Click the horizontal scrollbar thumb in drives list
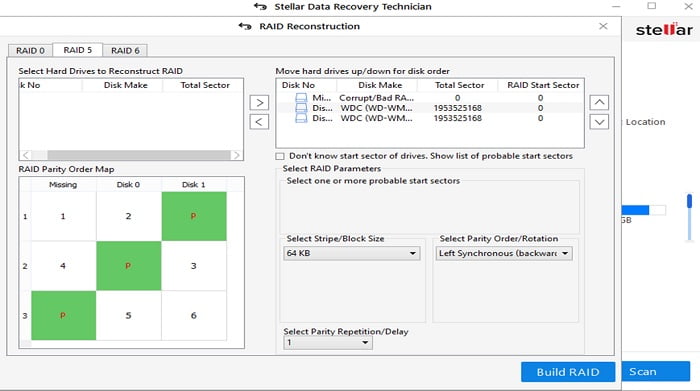Screen dimensions: 700x391 (139, 155)
